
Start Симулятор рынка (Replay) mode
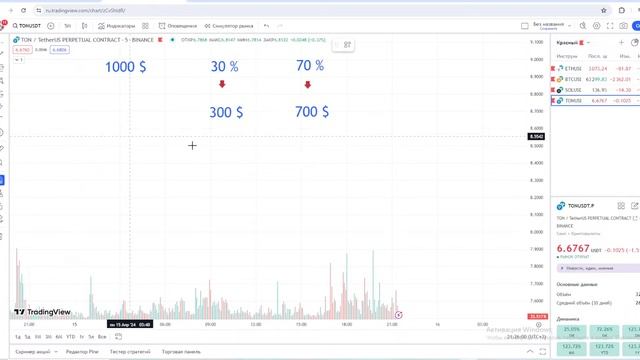coord(229,26)
